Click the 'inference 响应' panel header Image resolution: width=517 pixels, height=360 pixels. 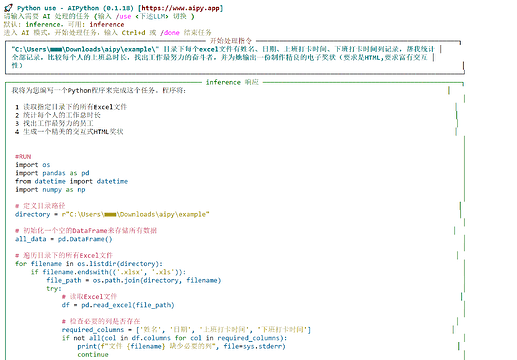[232, 82]
